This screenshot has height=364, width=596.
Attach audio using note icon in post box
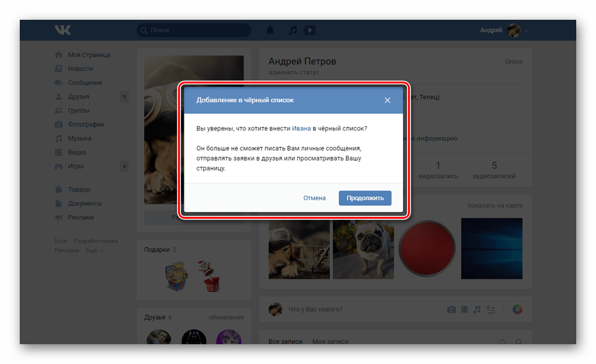477,310
